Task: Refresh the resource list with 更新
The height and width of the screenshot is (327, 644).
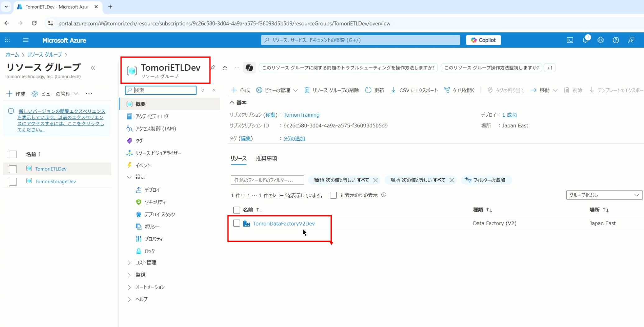Action: point(375,90)
